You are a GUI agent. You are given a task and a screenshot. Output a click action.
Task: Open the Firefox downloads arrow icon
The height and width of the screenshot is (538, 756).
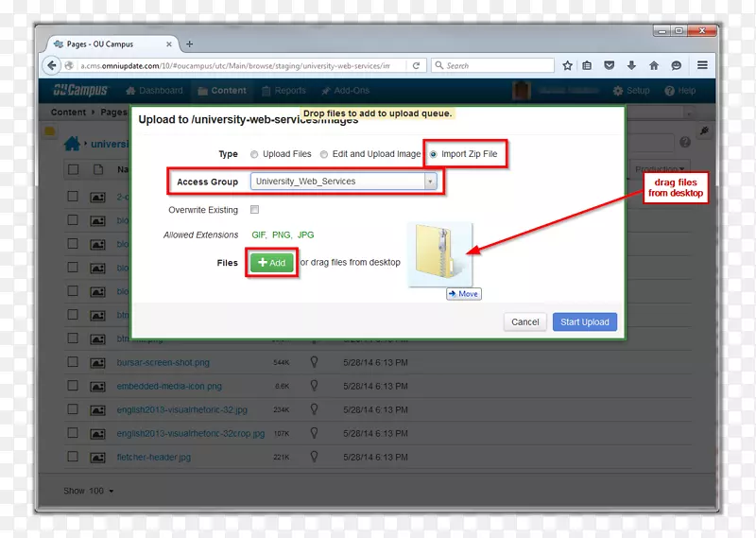pyautogui.click(x=630, y=66)
